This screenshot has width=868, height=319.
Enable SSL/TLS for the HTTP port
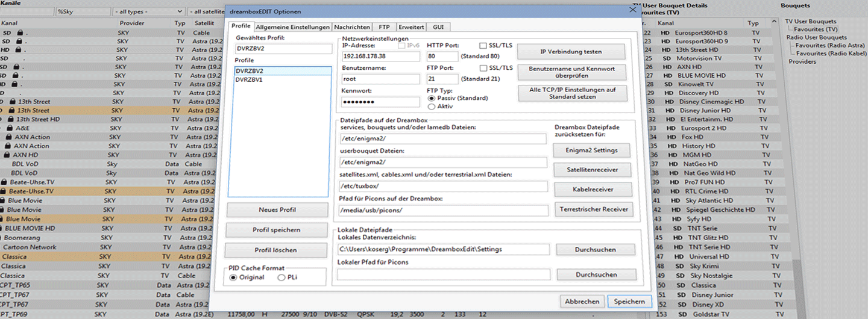pyautogui.click(x=483, y=45)
